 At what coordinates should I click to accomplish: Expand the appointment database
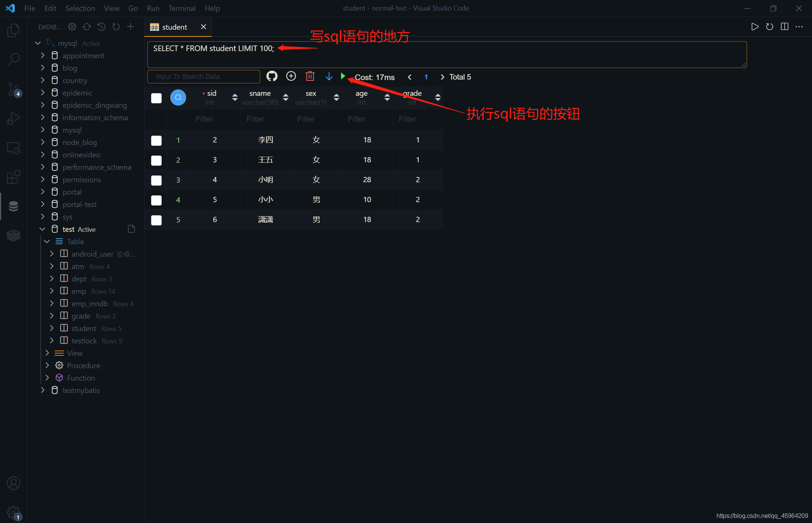pos(42,56)
